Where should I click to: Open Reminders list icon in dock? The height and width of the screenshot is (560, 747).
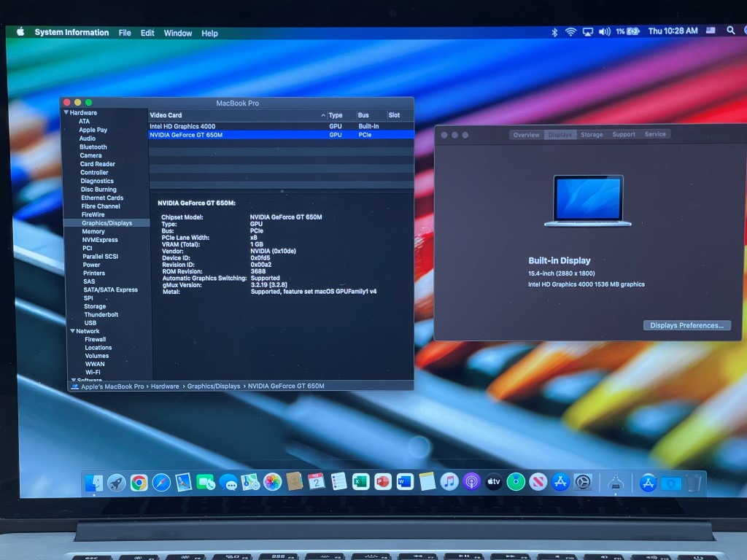[338, 482]
